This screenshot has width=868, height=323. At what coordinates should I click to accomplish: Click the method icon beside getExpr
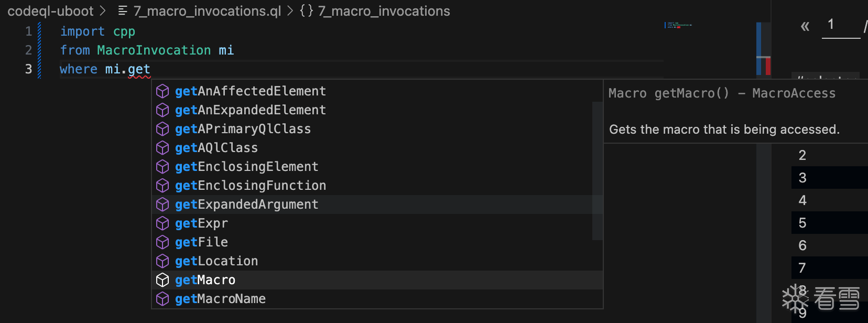pos(162,223)
